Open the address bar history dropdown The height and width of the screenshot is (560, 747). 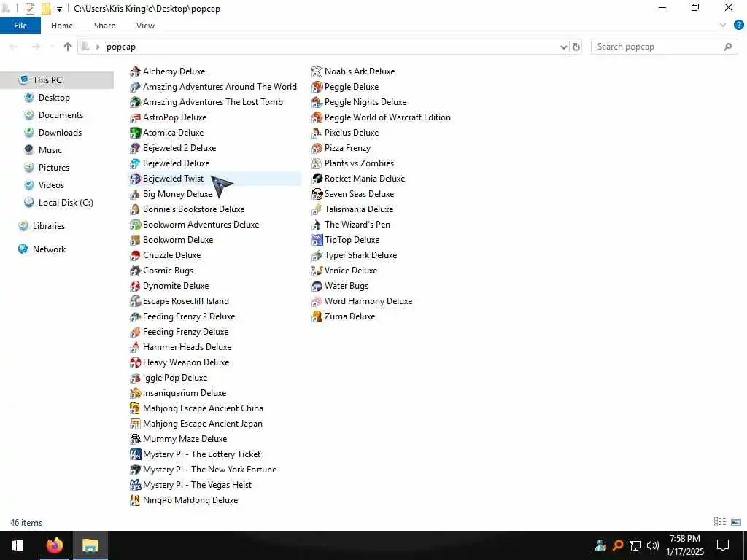[x=564, y=47]
